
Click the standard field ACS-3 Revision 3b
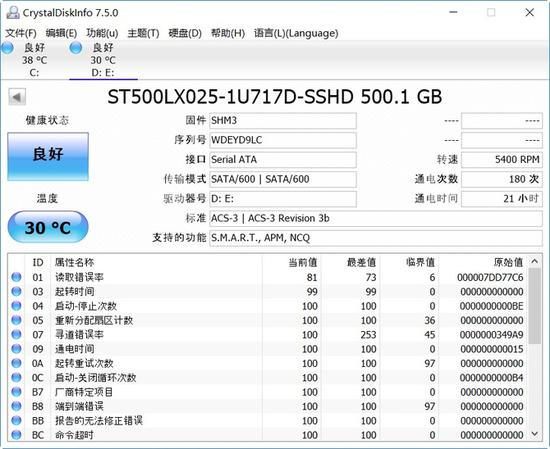click(376, 219)
